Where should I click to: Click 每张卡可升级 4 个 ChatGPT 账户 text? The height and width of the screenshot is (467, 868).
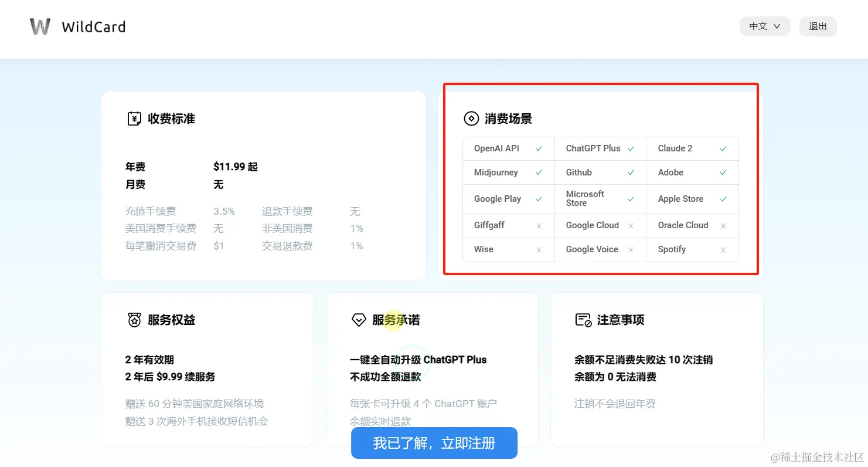pyautogui.click(x=423, y=404)
